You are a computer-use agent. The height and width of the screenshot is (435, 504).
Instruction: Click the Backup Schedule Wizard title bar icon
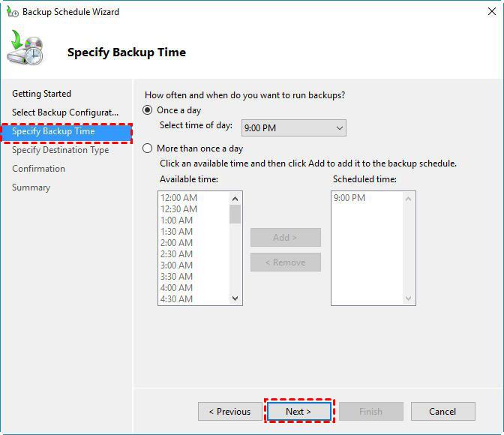[12, 12]
